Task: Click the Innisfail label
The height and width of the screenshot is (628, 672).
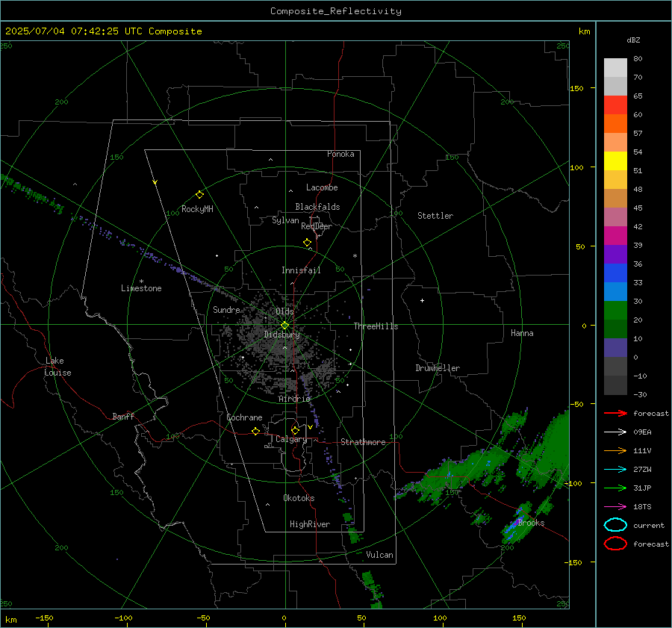Action: 301,270
